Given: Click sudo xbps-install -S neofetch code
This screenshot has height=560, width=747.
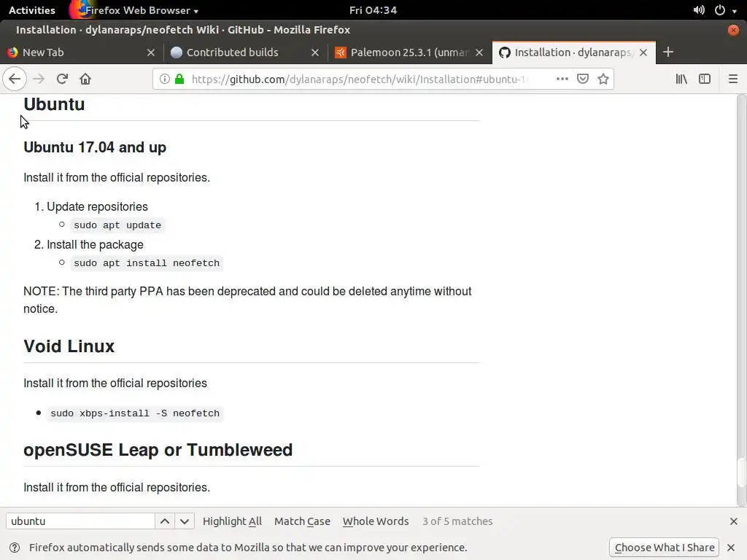Looking at the screenshot, I should click(135, 413).
